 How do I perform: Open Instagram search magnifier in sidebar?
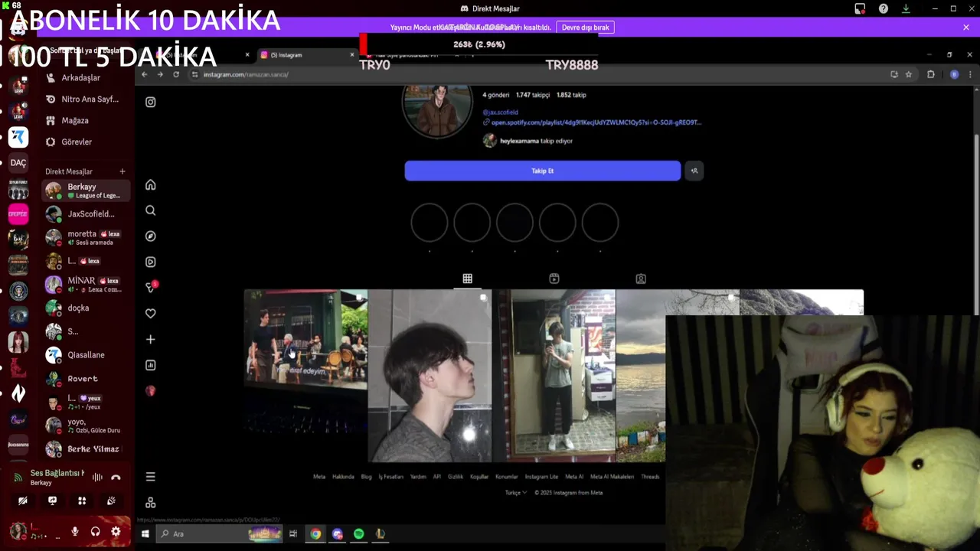[150, 210]
